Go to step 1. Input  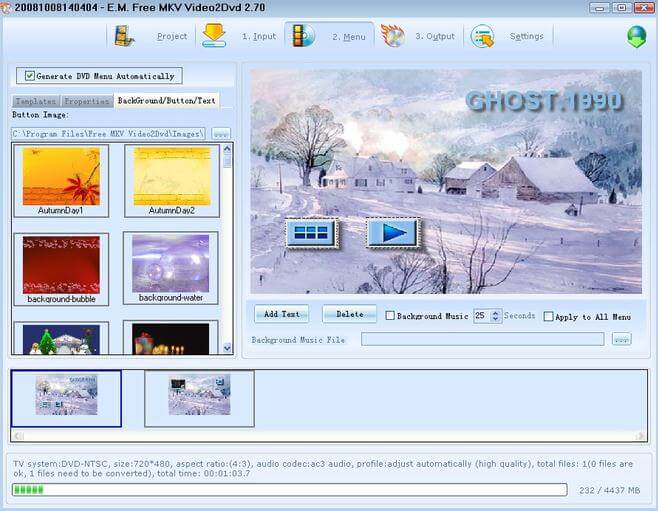click(x=259, y=36)
